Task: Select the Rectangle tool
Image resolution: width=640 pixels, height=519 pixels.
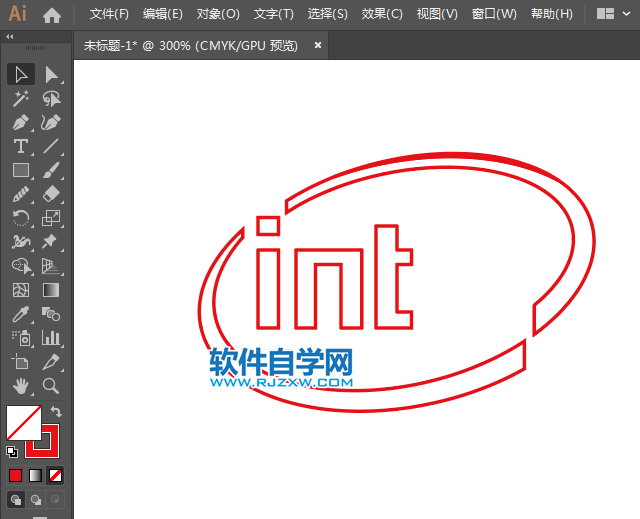Action: tap(21, 170)
